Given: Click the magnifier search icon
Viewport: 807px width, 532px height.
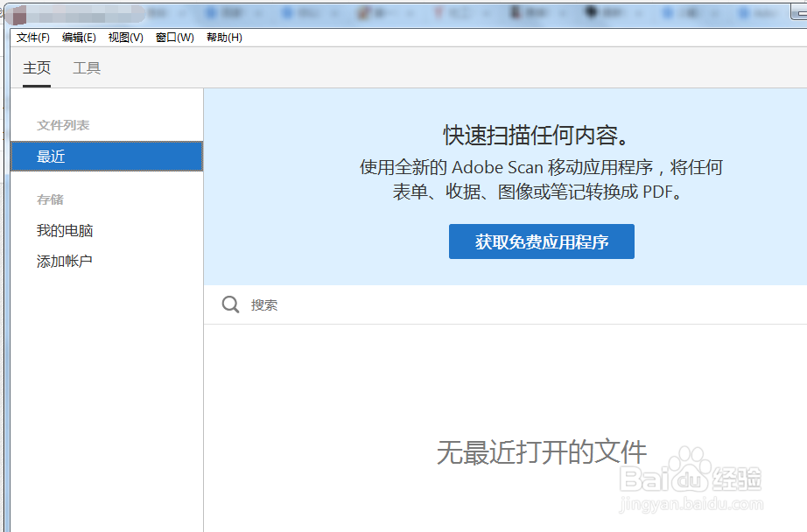Looking at the screenshot, I should (230, 304).
